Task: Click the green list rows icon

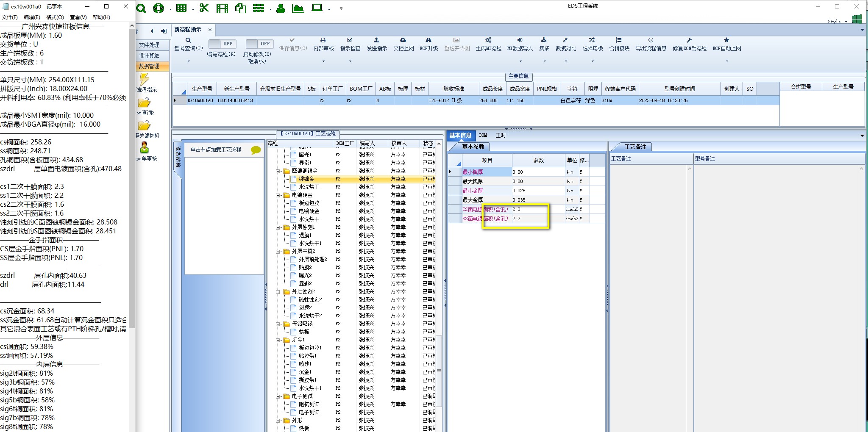Action: coord(259,8)
